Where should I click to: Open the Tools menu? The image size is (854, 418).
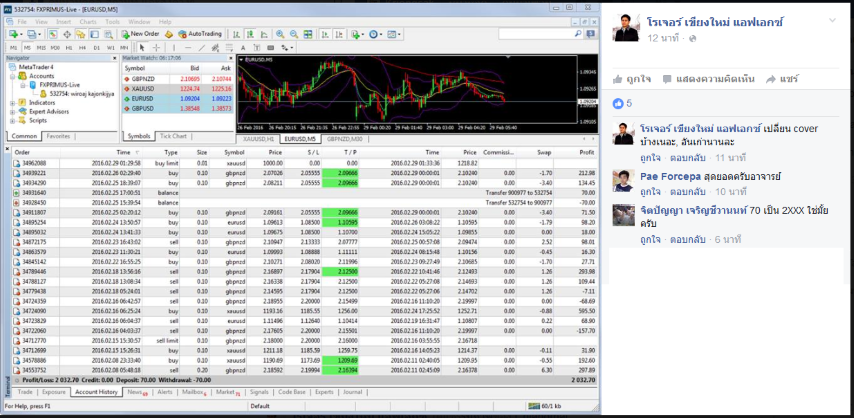113,22
